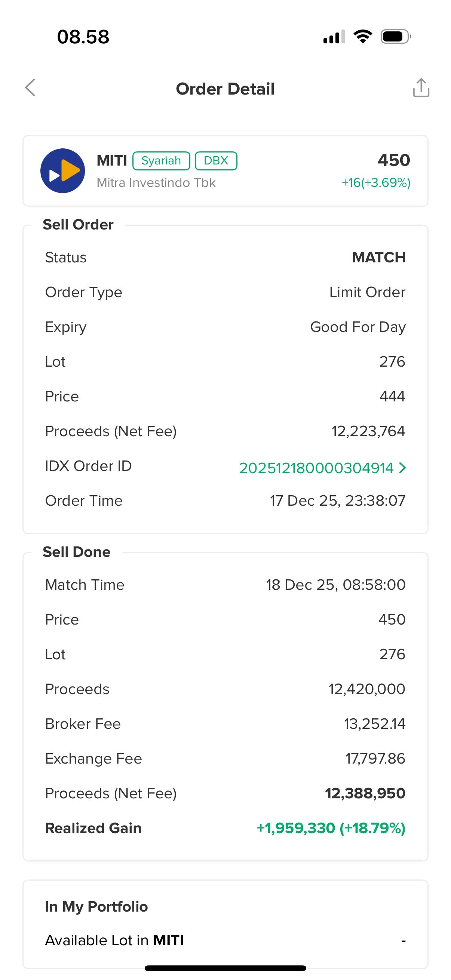
Task: Tap the cellular signal bars icon
Action: pos(334,37)
